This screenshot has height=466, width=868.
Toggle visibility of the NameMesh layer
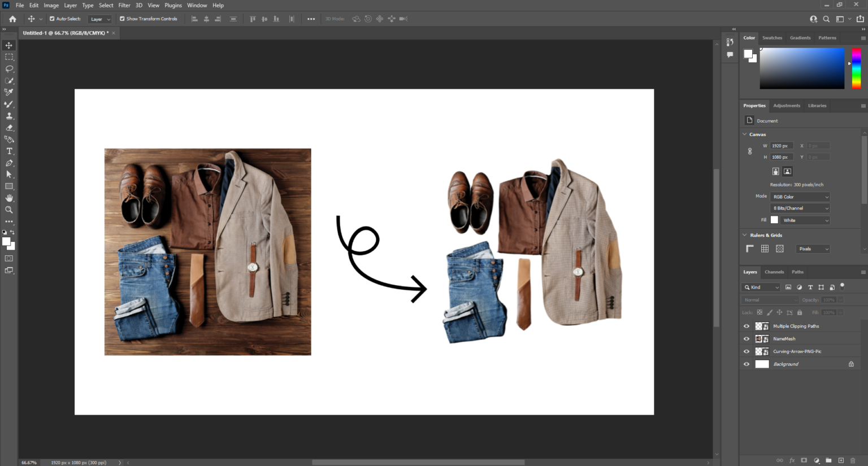(747, 338)
